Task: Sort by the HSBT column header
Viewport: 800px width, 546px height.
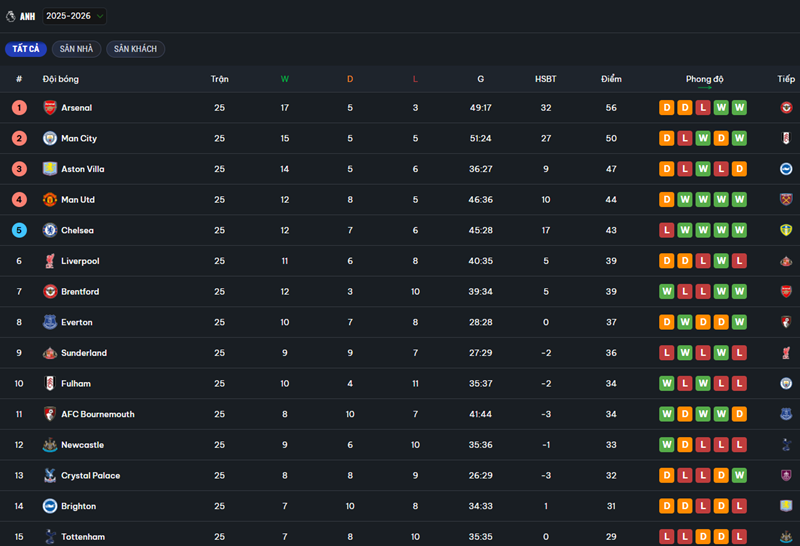Action: 546,79
